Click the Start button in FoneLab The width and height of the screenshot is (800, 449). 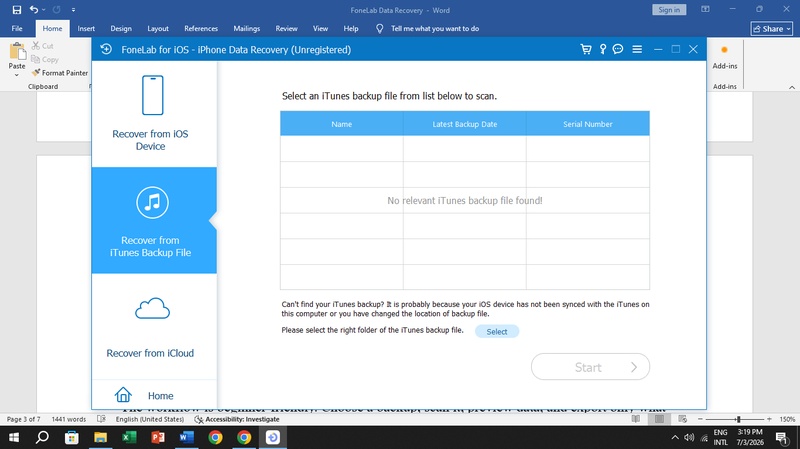pyautogui.click(x=590, y=367)
